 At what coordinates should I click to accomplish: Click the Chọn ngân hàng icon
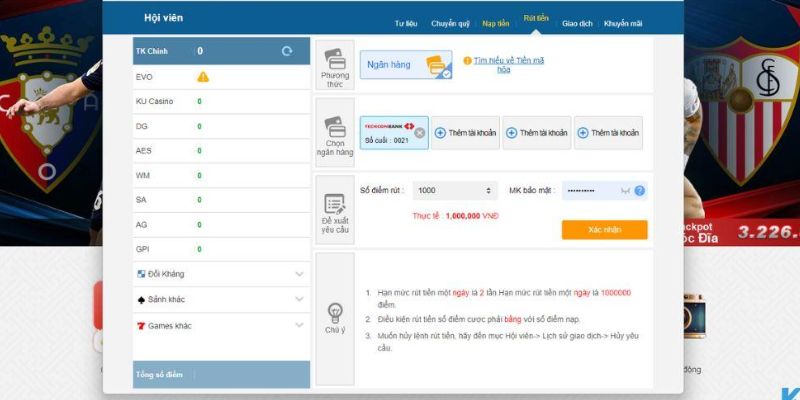coord(335,127)
